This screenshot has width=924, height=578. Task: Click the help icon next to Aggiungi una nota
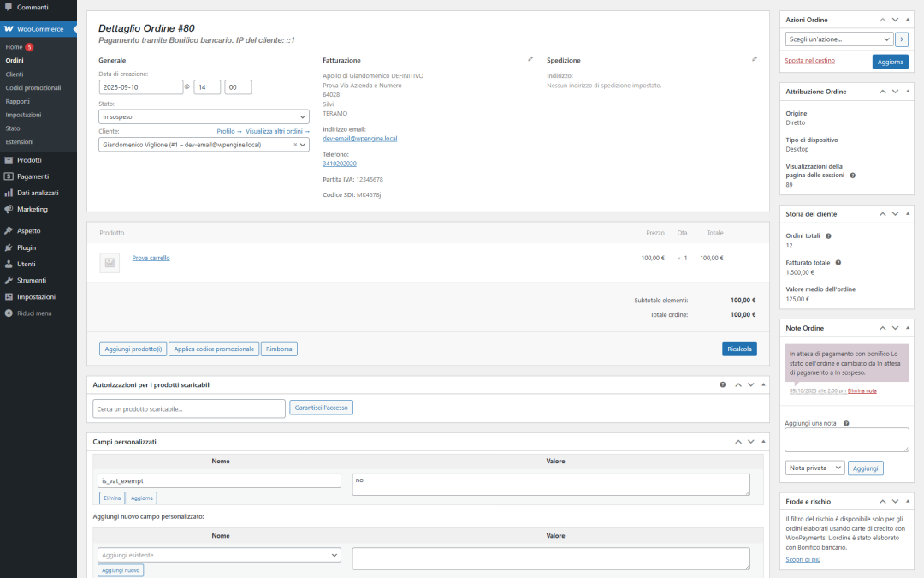(846, 423)
